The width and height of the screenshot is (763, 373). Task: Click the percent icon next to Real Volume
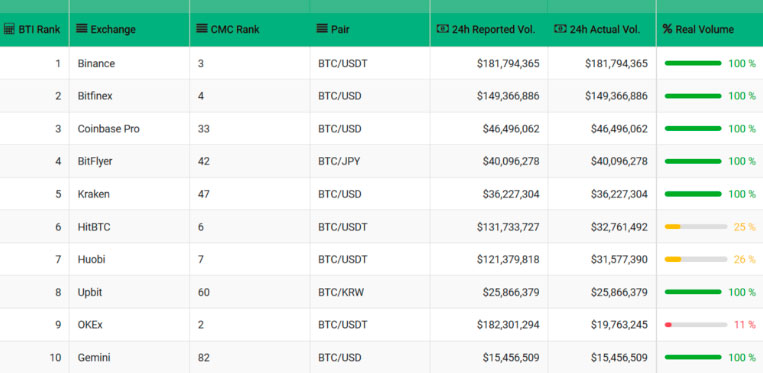[x=667, y=29]
